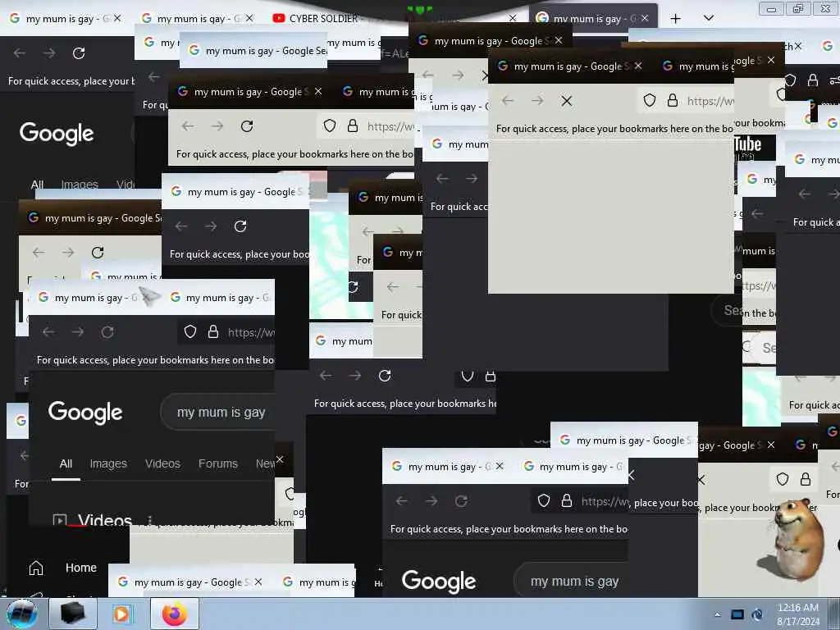The width and height of the screenshot is (840, 630).
Task: Click the Google logo in the bottom window beside the hamster
Action: [x=439, y=581]
